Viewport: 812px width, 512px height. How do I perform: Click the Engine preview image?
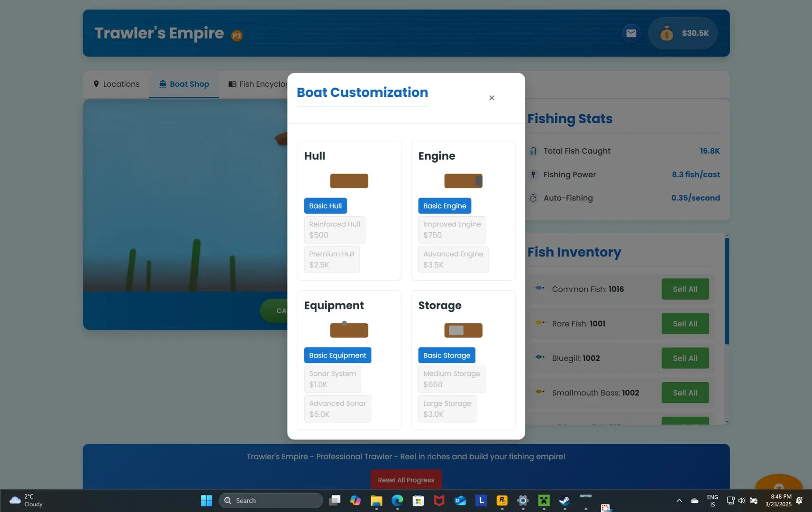click(x=463, y=181)
